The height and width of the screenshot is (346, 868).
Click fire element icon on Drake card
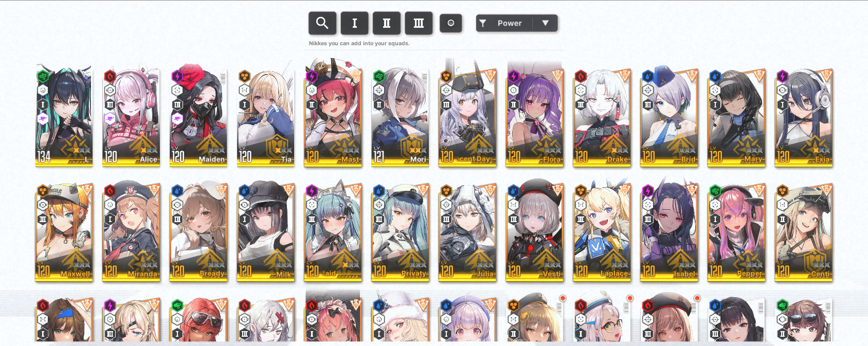coord(581,77)
